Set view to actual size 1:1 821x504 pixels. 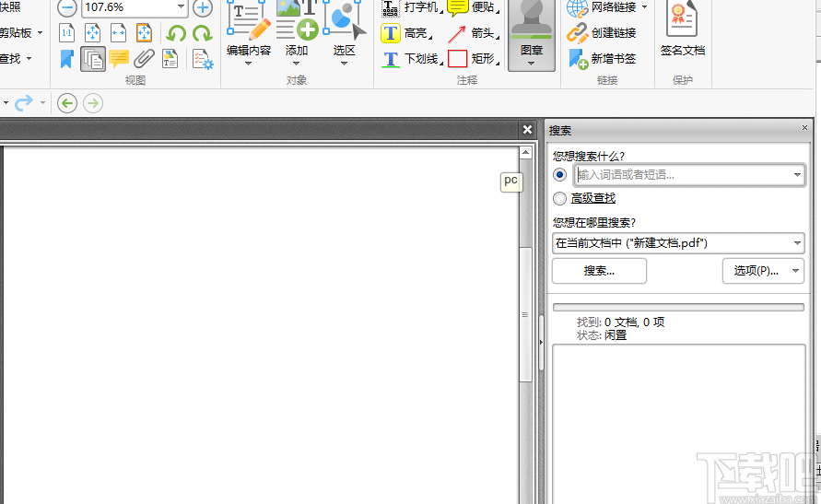click(x=66, y=33)
